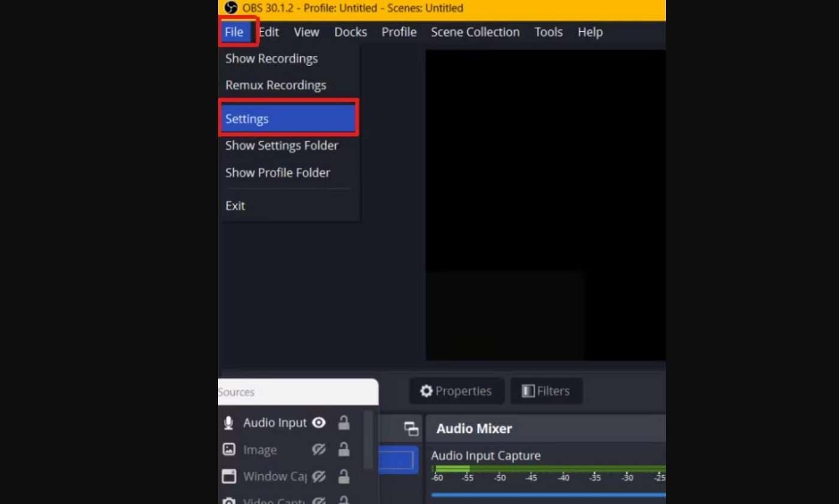Image resolution: width=839 pixels, height=504 pixels.
Task: Show the Window Capture source via eye
Action: (x=319, y=476)
